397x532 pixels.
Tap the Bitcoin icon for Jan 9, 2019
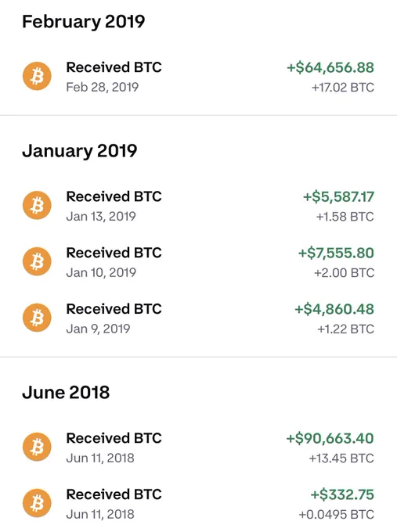point(37,318)
